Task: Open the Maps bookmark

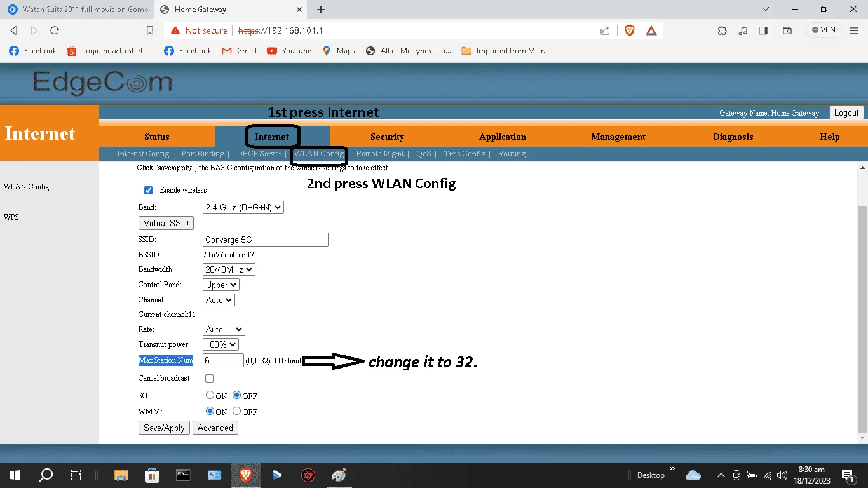Action: pyautogui.click(x=339, y=51)
